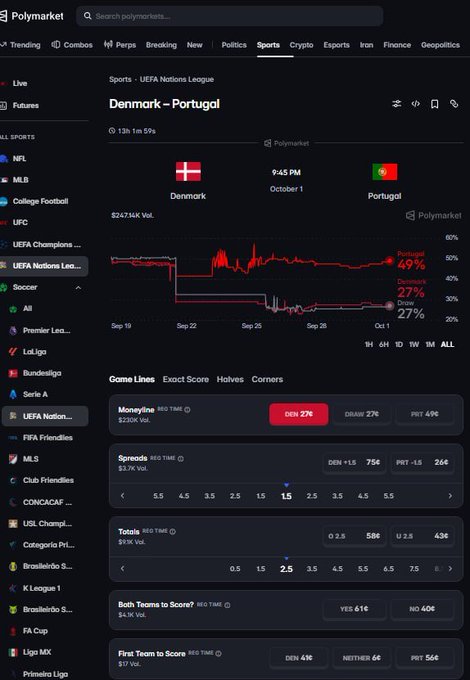This screenshot has width=470, height=680.
Task: Open the Both Teams to Score info icon
Action: 227,605
